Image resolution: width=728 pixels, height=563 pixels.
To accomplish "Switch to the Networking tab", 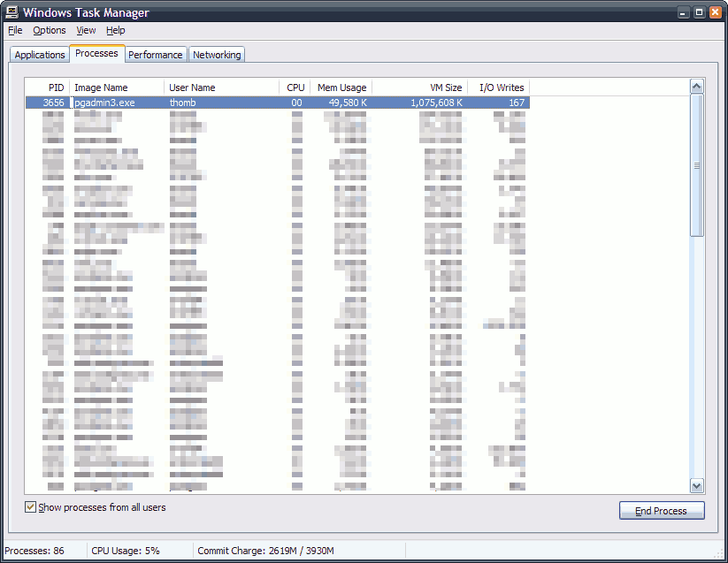I will [217, 55].
